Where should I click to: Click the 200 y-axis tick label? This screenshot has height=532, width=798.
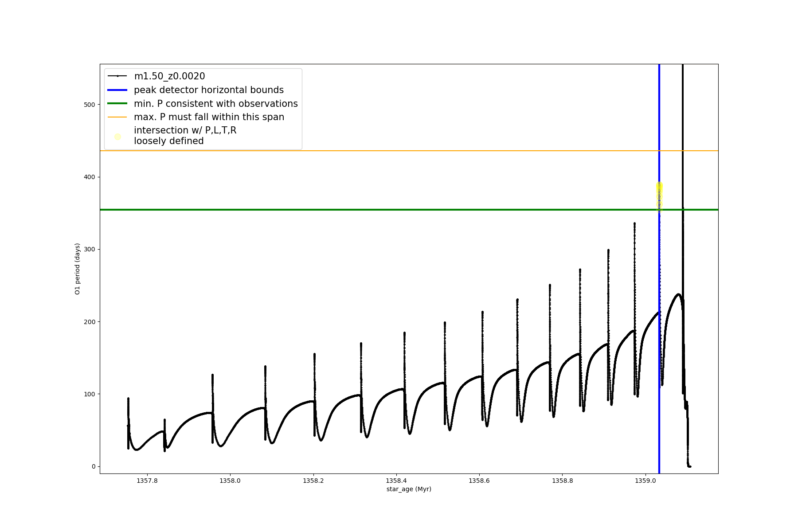pyautogui.click(x=90, y=322)
